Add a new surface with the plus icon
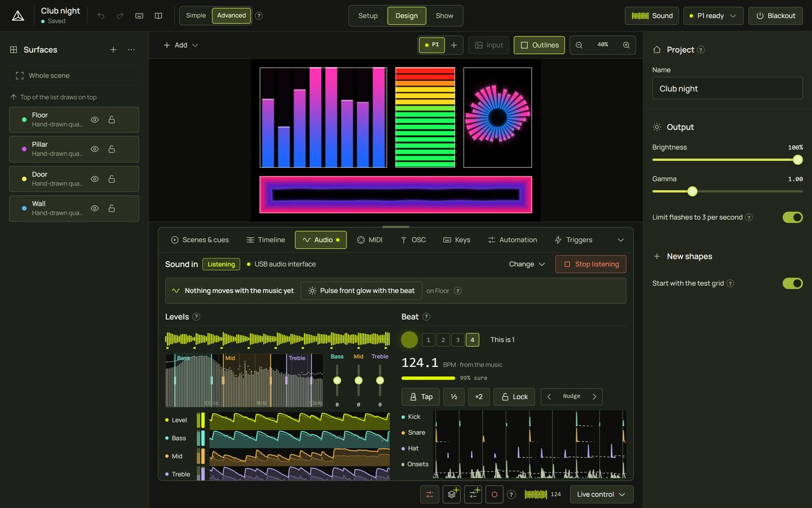Screen dimensions: 812x508 click(113, 50)
